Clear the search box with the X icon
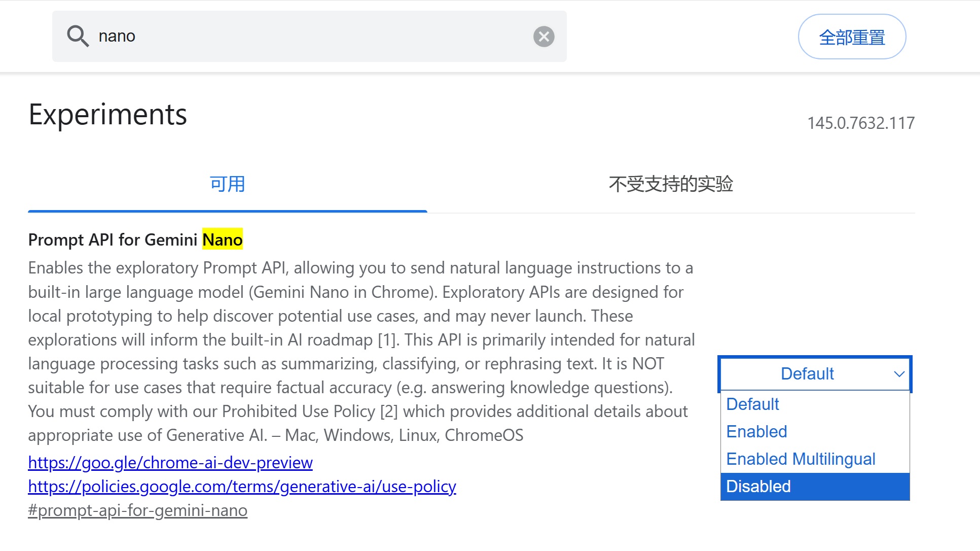Image resolution: width=980 pixels, height=551 pixels. tap(543, 37)
